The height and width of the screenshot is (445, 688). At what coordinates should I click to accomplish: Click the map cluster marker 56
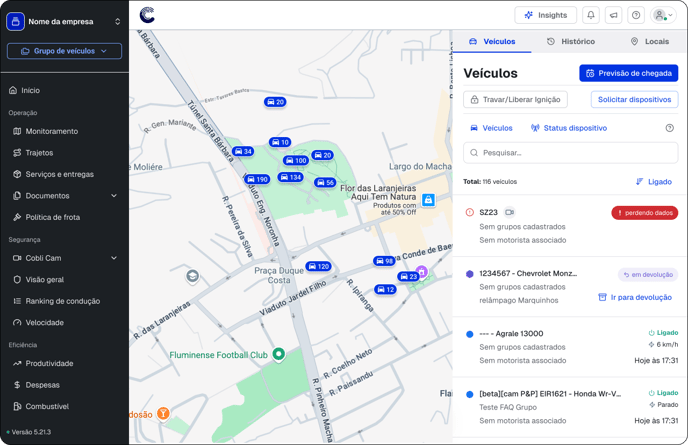pyautogui.click(x=325, y=183)
